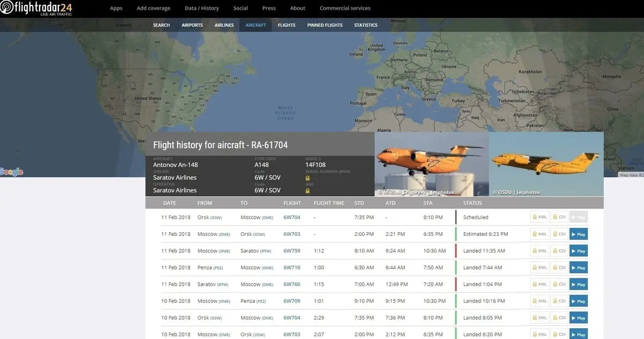Play flight 6W710 Penza to Moscow
644x339 pixels.
tap(579, 268)
